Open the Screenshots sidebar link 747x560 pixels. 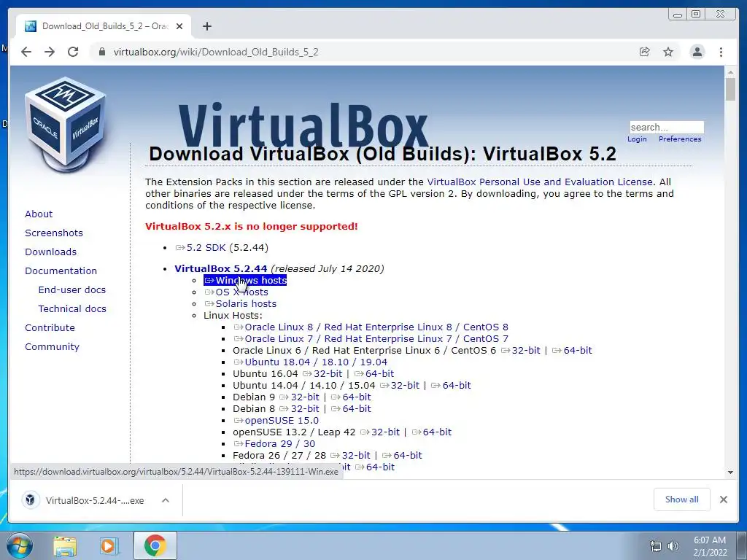[54, 233]
